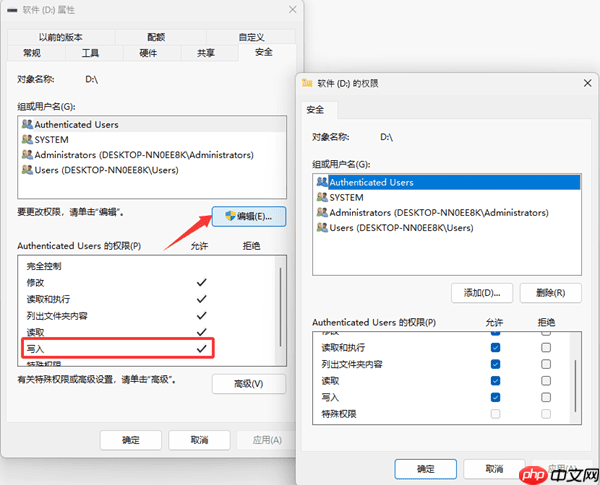The width and height of the screenshot is (600, 485).
Task: Check the Deny box for 读取 (Read)
Action: (x=546, y=380)
